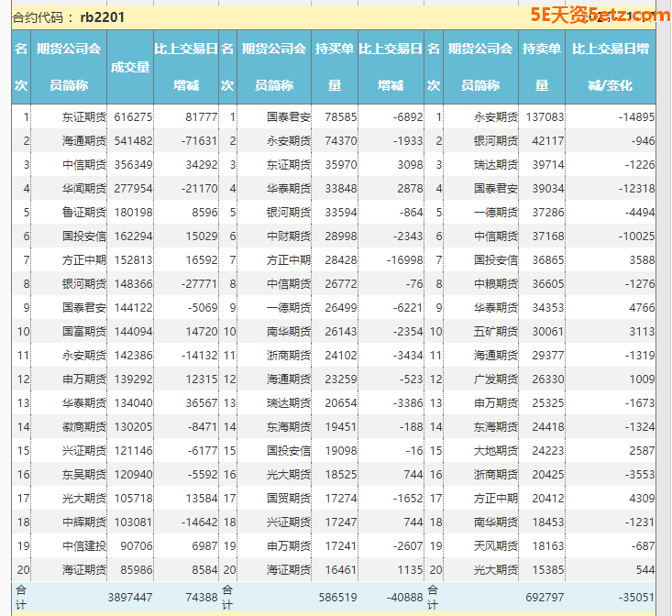Click short position change -14895

(636, 117)
